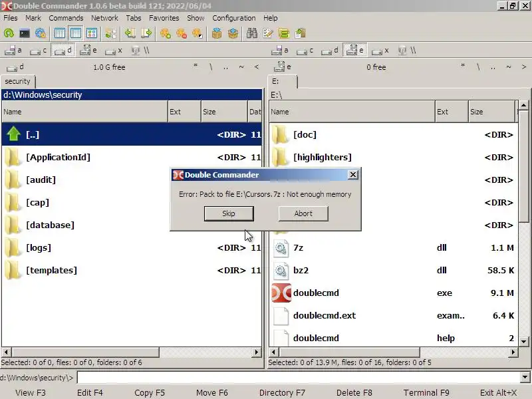Open the Configuration menu
This screenshot has height=399, width=532.
(x=234, y=18)
